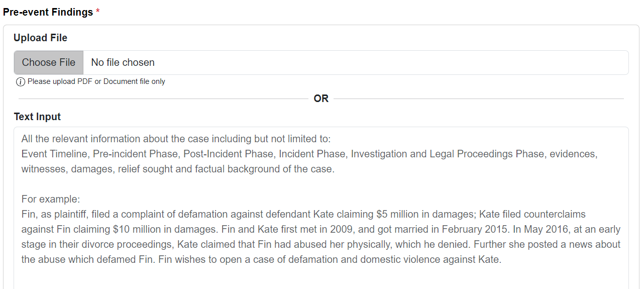Click placeholder line "All the relevant information"
This screenshot has width=644, height=289.
176,139
